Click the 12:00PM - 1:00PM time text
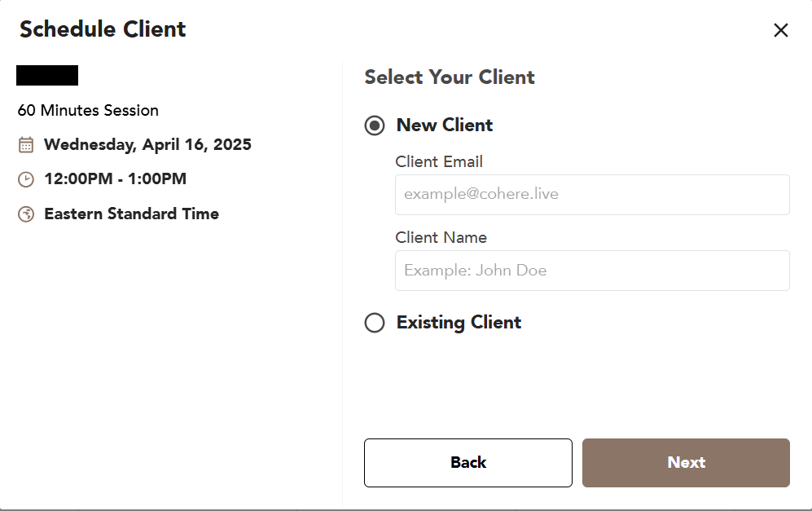This screenshot has height=511, width=812. [115, 179]
